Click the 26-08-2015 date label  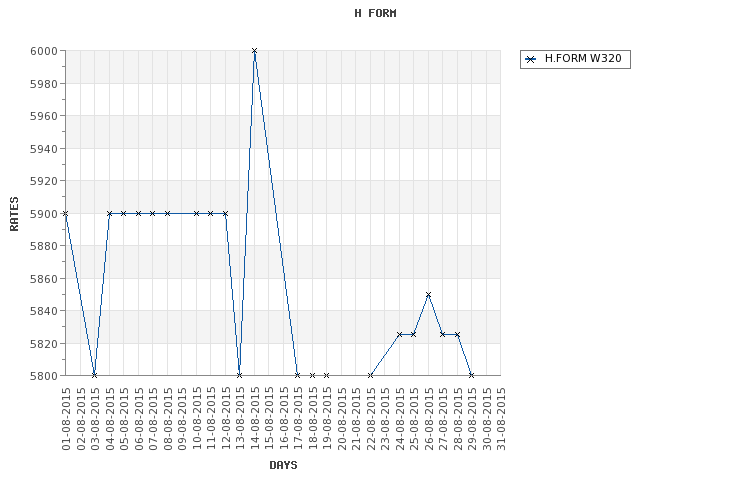[x=429, y=419]
